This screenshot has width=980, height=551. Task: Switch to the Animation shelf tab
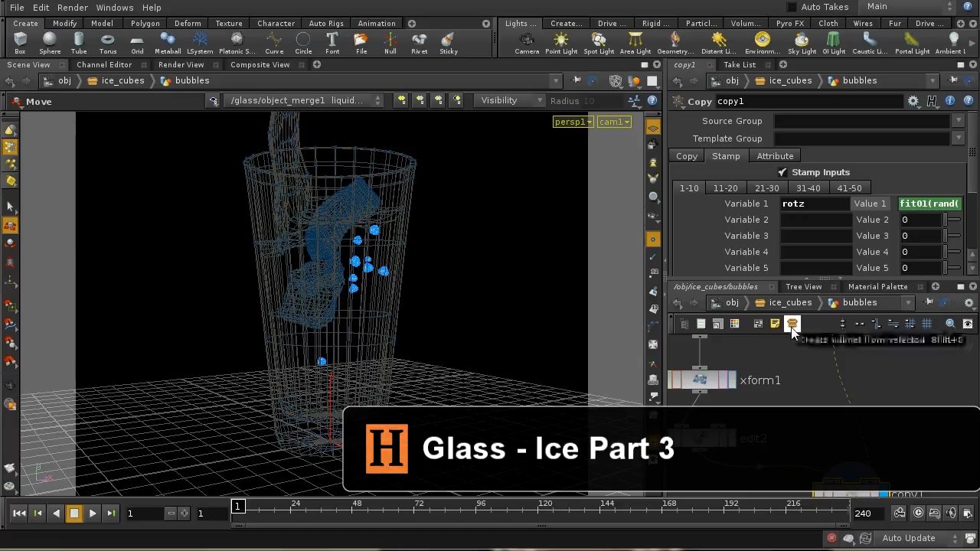point(376,23)
